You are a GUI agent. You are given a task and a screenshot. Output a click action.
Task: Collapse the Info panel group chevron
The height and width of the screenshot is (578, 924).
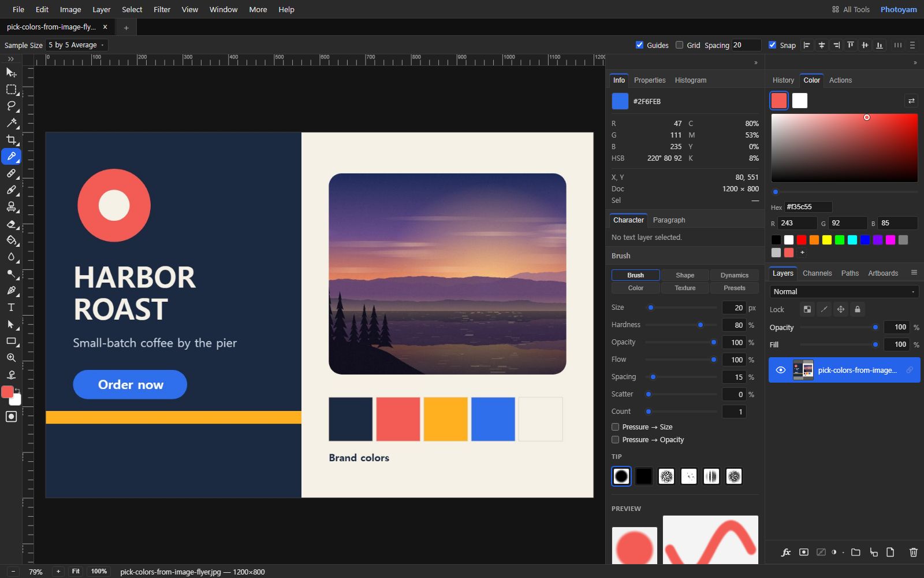coord(756,62)
